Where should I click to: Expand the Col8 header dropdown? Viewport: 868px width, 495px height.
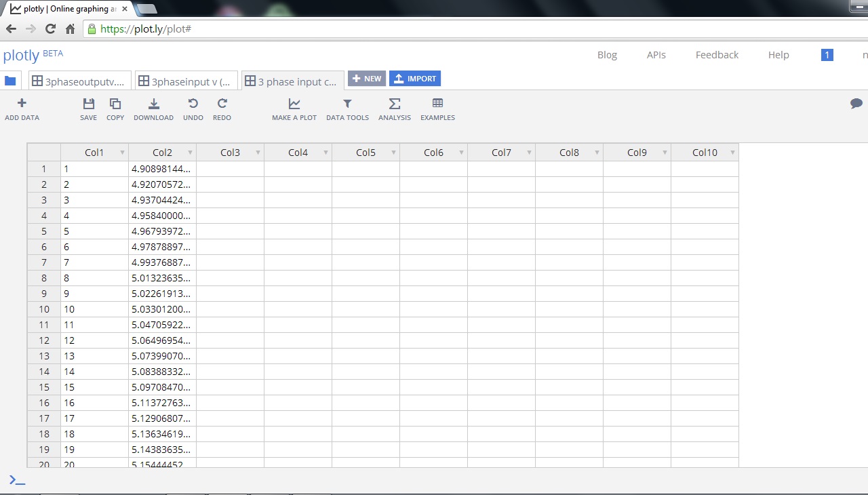(597, 153)
